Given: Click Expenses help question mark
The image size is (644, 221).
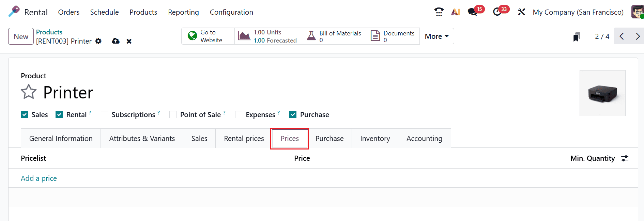Looking at the screenshot, I should (x=279, y=112).
